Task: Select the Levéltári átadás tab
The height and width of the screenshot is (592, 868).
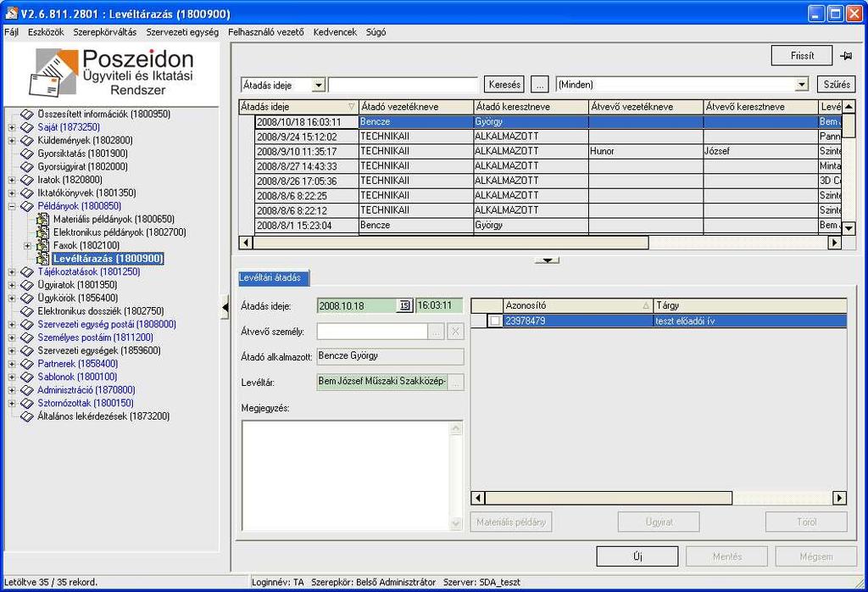Action: click(274, 278)
